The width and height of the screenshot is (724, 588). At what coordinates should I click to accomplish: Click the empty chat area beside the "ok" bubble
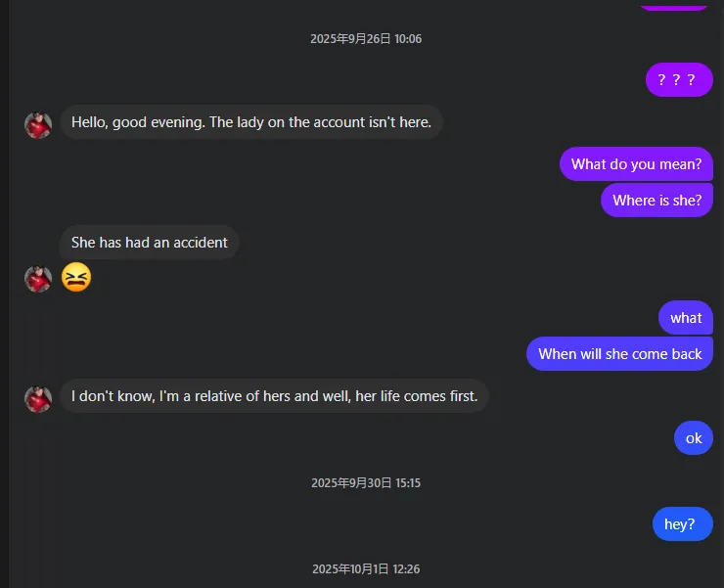tap(391, 438)
